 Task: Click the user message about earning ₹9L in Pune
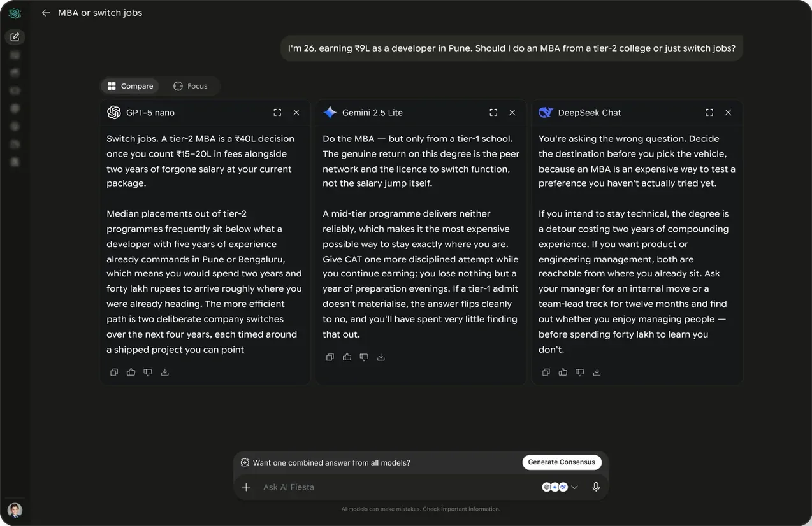512,48
